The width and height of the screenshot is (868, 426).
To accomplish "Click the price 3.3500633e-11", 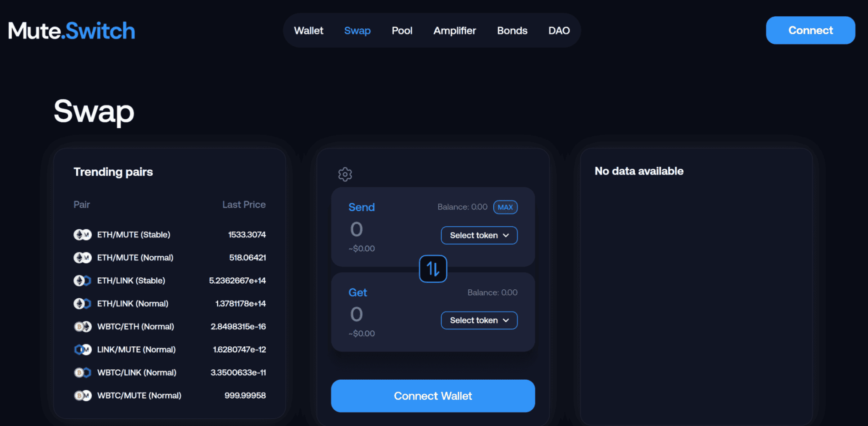I will (x=238, y=372).
